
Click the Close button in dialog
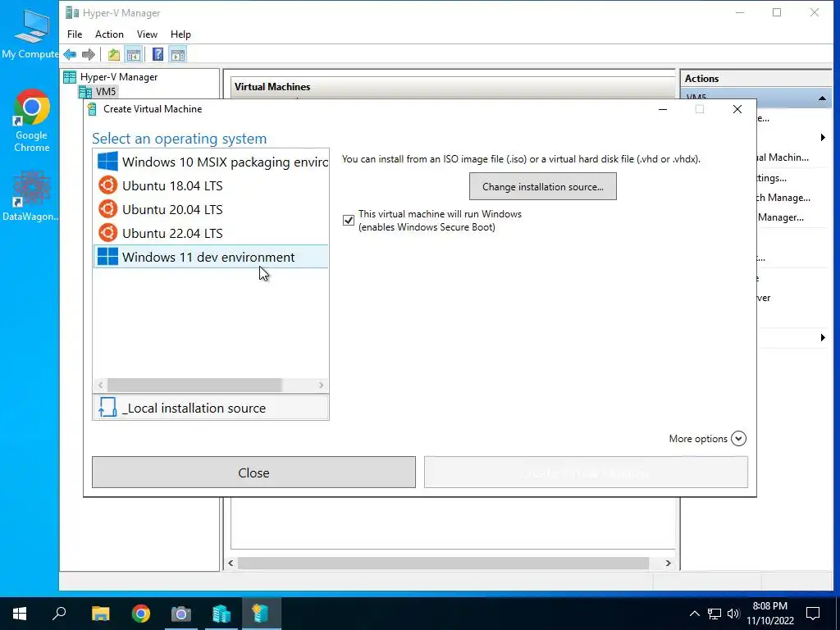[x=253, y=472]
